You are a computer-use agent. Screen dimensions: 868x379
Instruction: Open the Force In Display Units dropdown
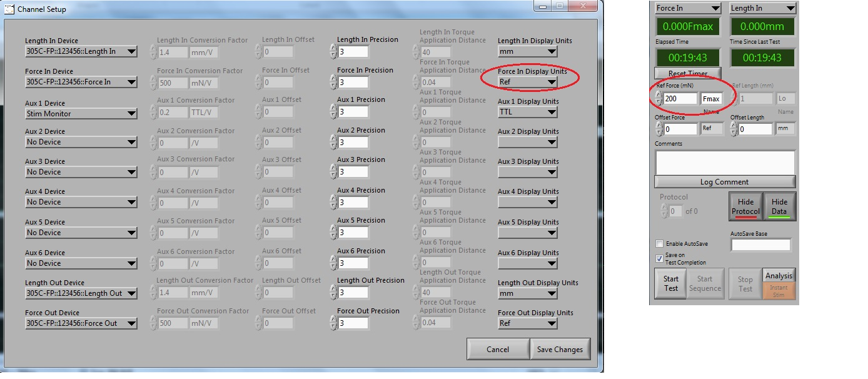pos(527,82)
